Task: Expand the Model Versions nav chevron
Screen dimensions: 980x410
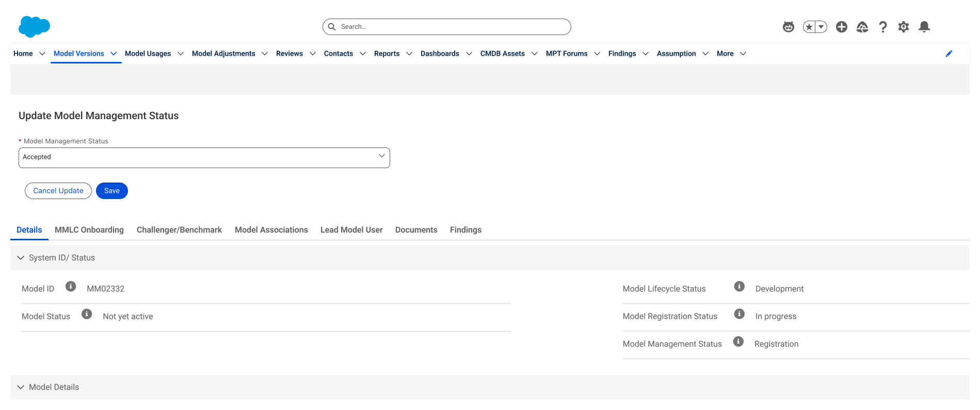Action: (x=114, y=54)
